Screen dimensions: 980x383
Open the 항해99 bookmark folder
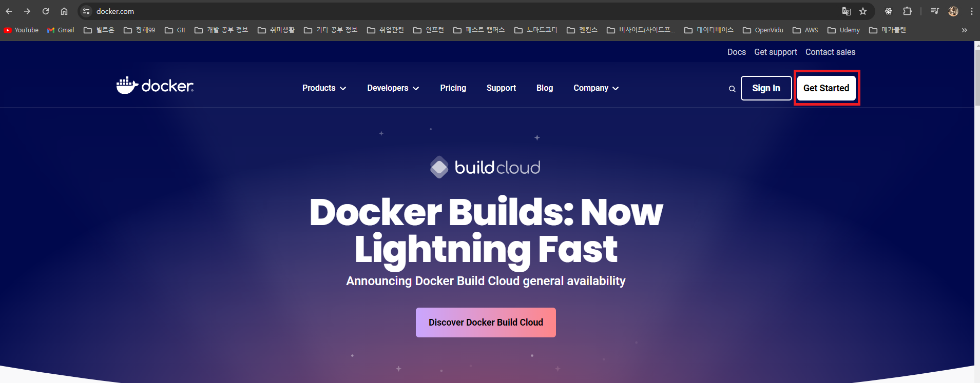[x=139, y=30]
